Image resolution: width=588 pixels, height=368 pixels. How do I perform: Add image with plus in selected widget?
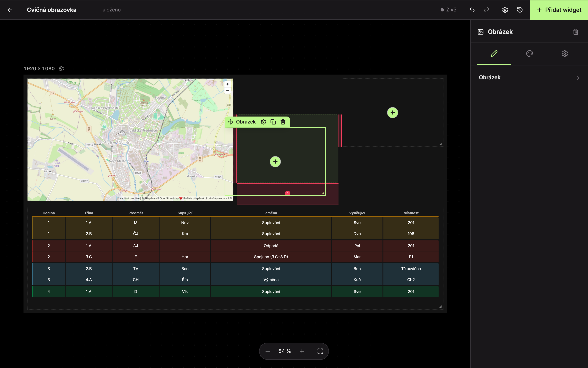coord(275,162)
